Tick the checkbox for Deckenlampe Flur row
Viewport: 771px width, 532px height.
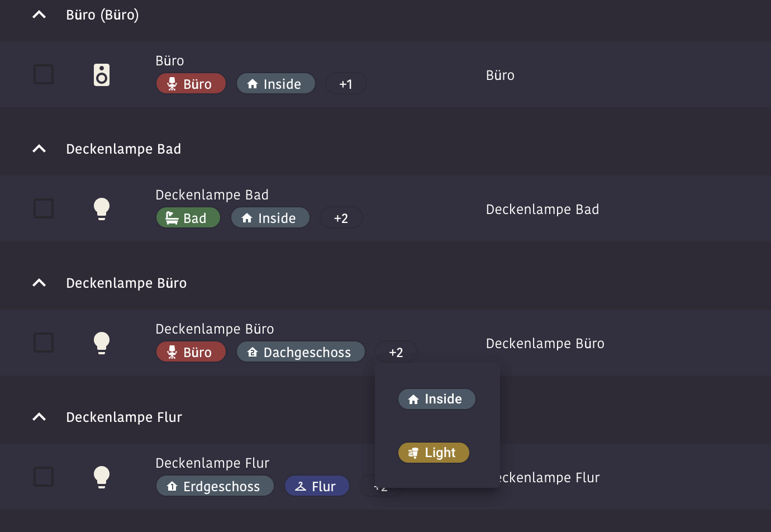tap(44, 477)
